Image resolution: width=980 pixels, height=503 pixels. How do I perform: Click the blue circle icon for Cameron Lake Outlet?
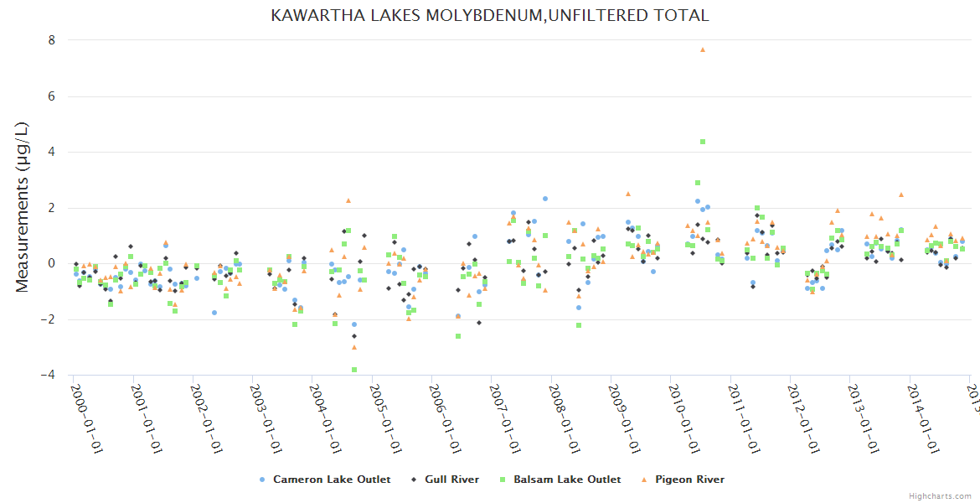point(262,480)
